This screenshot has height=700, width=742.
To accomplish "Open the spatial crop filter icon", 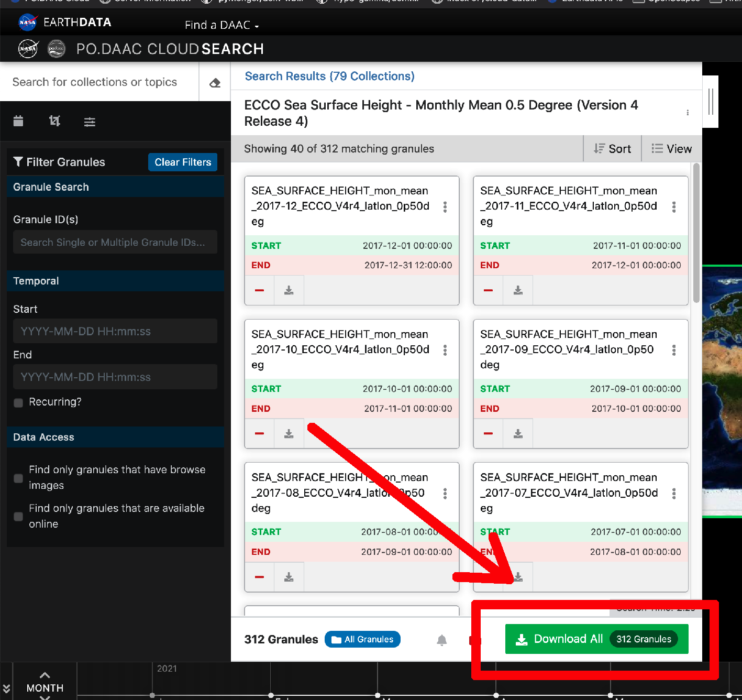I will point(54,121).
